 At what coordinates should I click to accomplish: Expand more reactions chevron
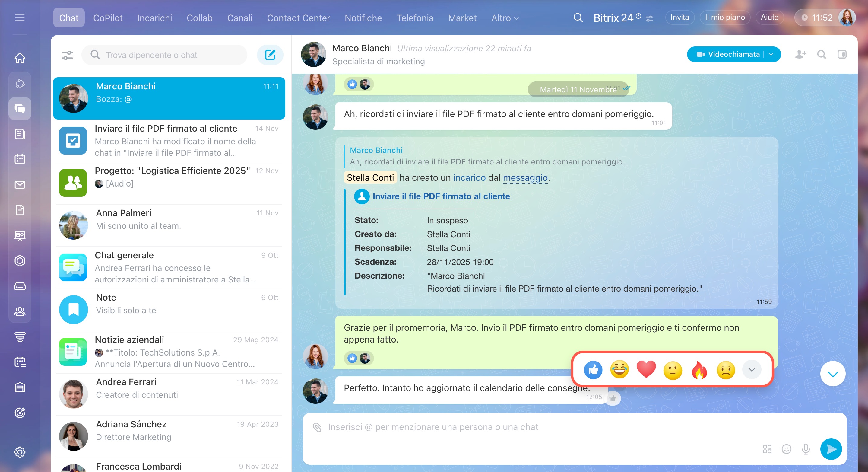pos(751,369)
